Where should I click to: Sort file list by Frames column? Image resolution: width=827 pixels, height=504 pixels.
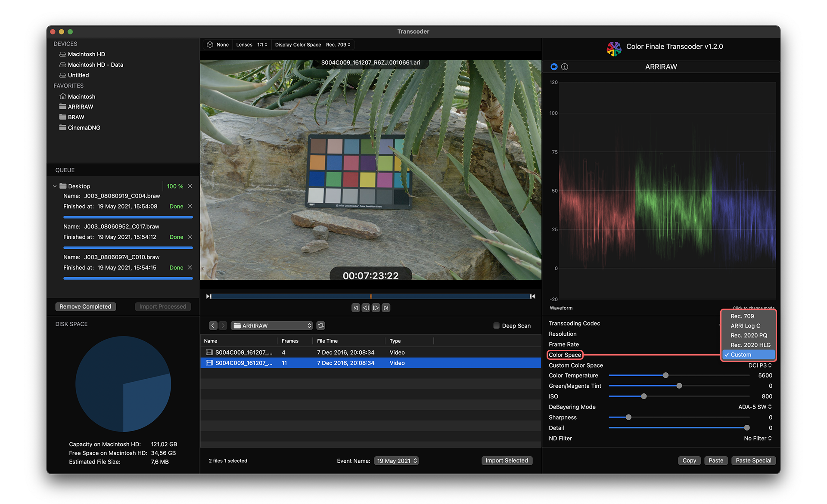tap(295, 341)
